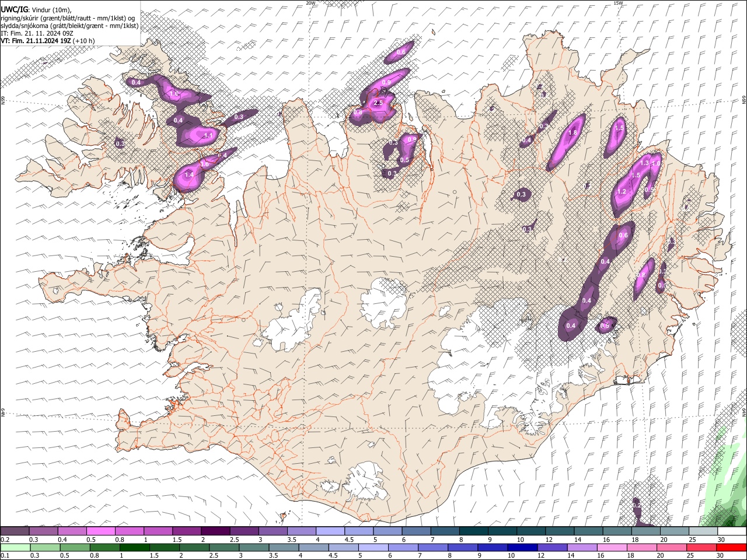The width and height of the screenshot is (747, 560).
Task: Pick the bright red 30 swatch, lower legend row
Action: tap(732, 547)
